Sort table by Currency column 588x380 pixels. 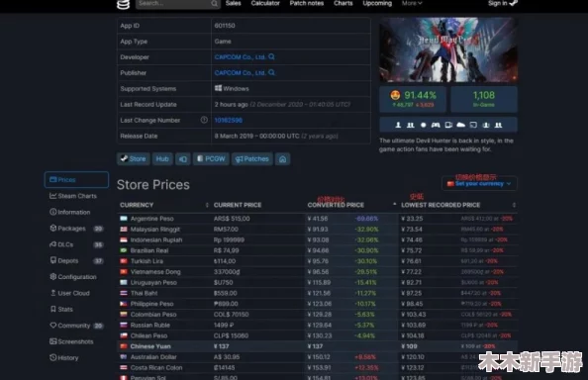(x=163, y=205)
